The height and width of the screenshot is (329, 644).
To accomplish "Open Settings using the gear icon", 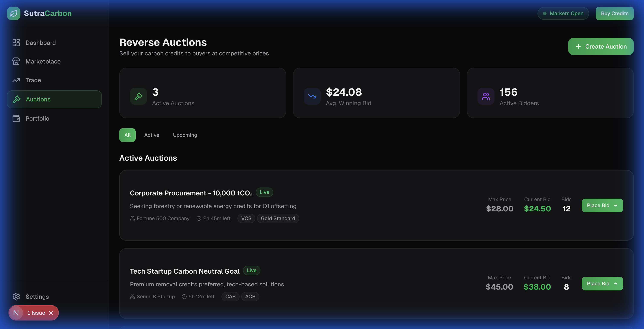I will pyautogui.click(x=16, y=296).
